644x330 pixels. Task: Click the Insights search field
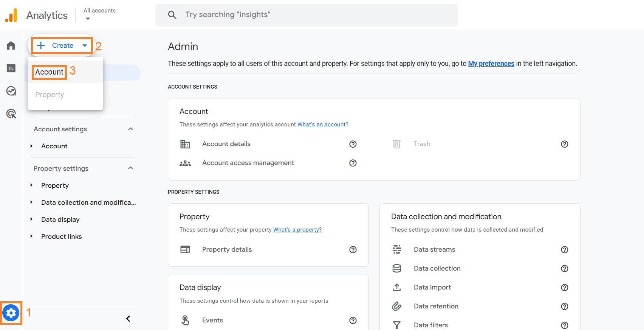[307, 15]
